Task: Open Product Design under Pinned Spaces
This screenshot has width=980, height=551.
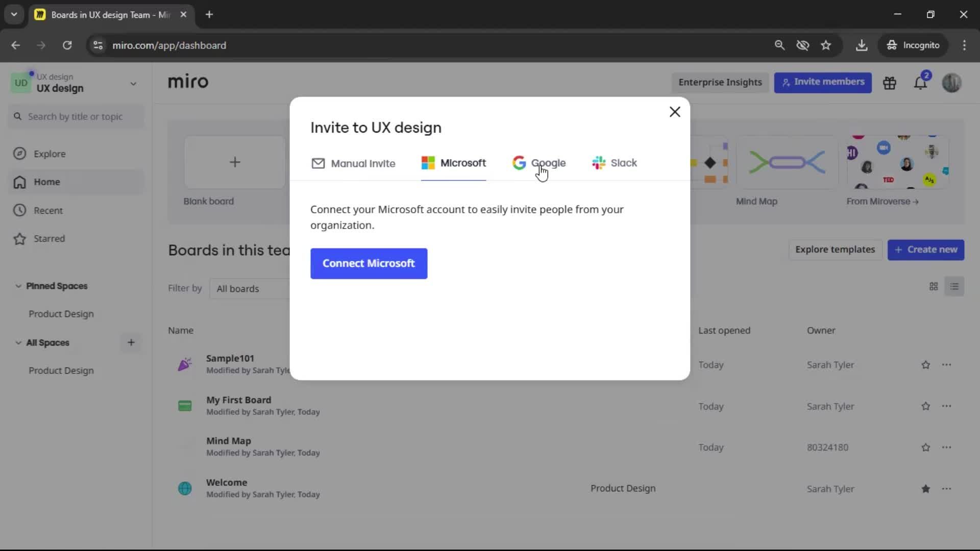Action: 61,314
